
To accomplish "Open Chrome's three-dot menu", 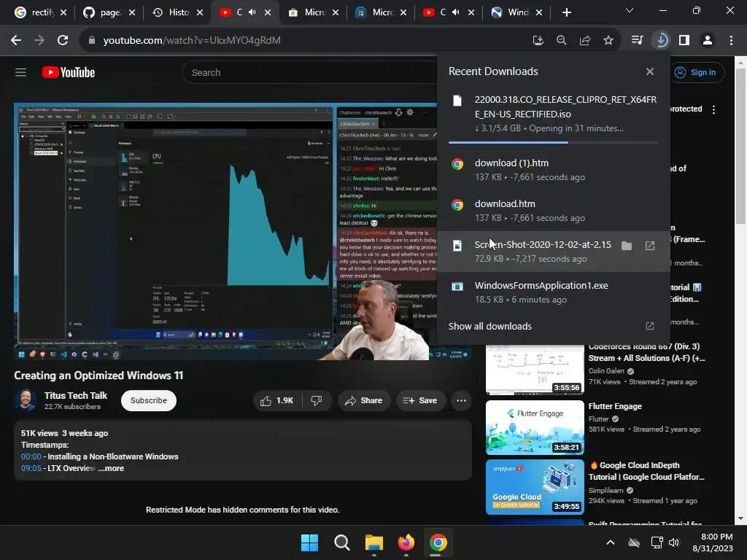I will (731, 41).
